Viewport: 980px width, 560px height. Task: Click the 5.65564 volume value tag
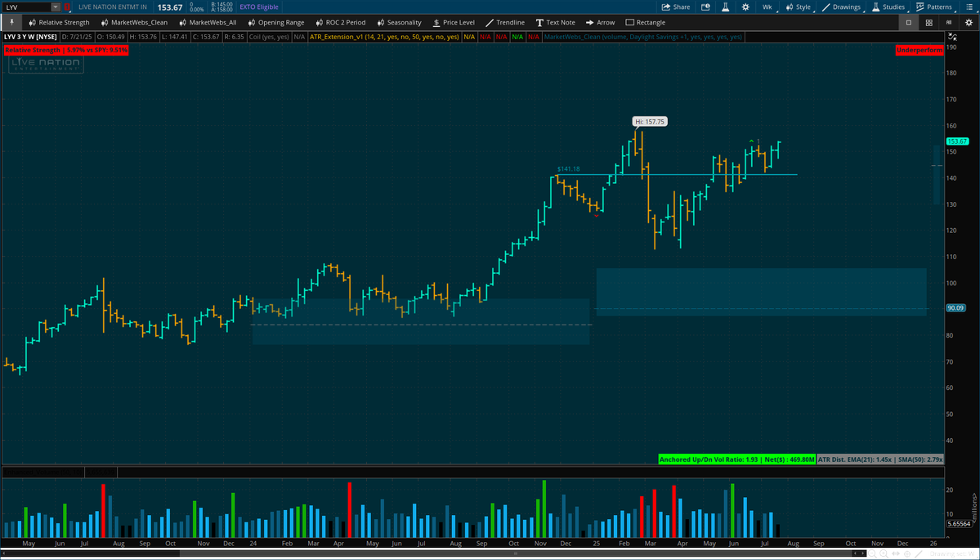tap(958, 524)
